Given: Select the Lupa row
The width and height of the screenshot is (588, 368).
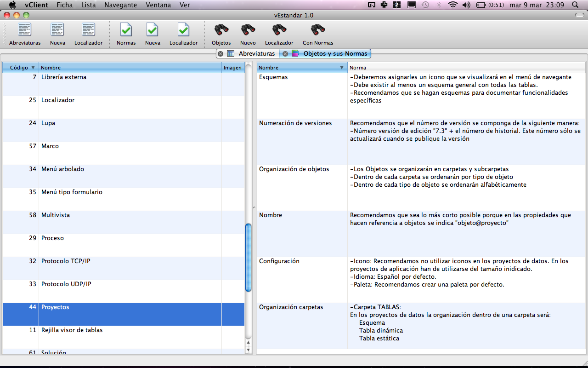Looking at the screenshot, I should pos(124,130).
